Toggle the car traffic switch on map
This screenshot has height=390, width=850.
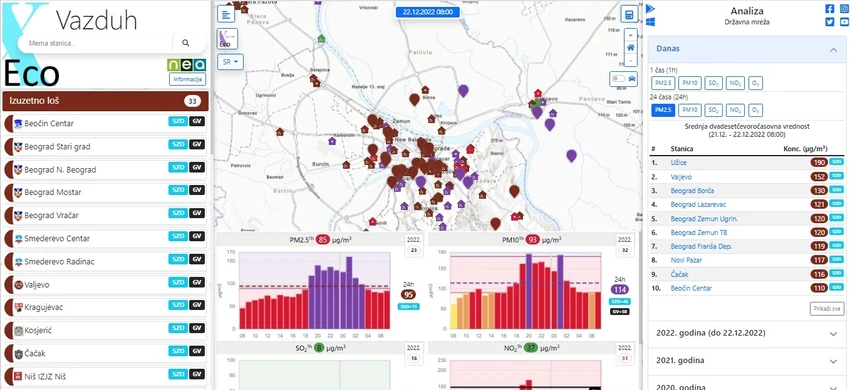623,79
